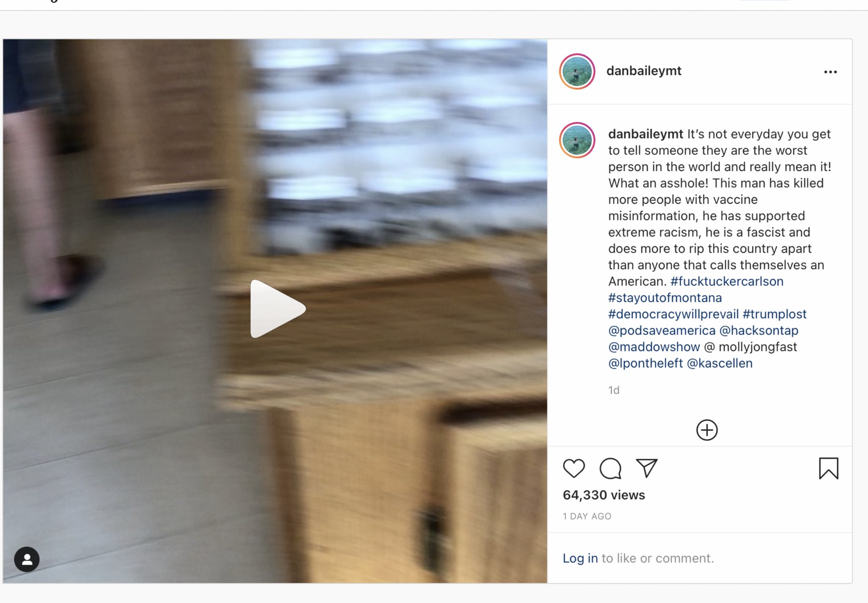Viewport: 868px width, 603px height.
Task: Open danbaileymt avatar beside the caption
Action: (x=577, y=140)
